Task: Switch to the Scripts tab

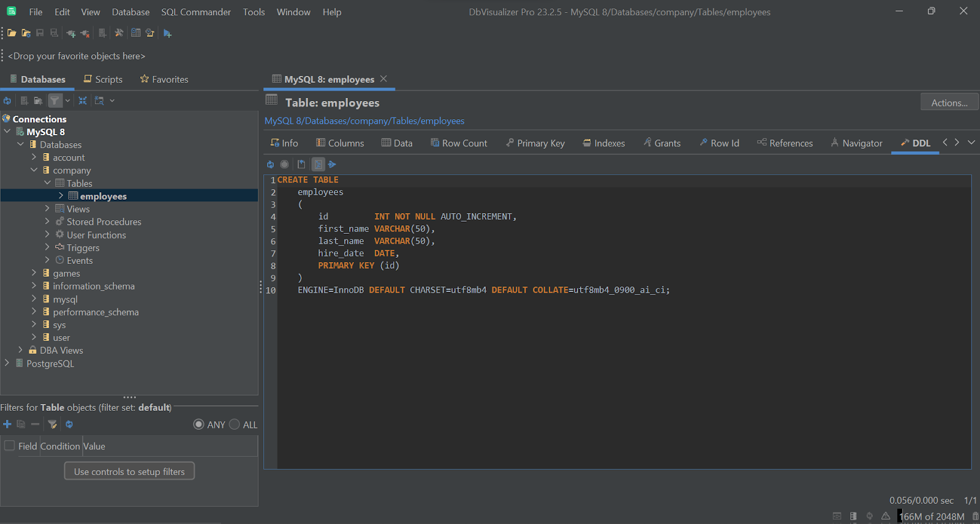Action: point(103,79)
